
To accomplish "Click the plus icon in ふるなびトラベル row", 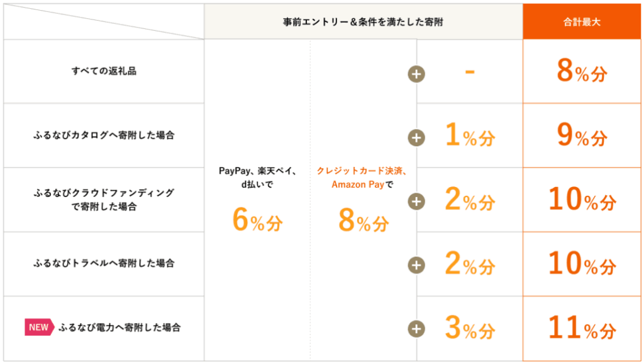I will [416, 265].
